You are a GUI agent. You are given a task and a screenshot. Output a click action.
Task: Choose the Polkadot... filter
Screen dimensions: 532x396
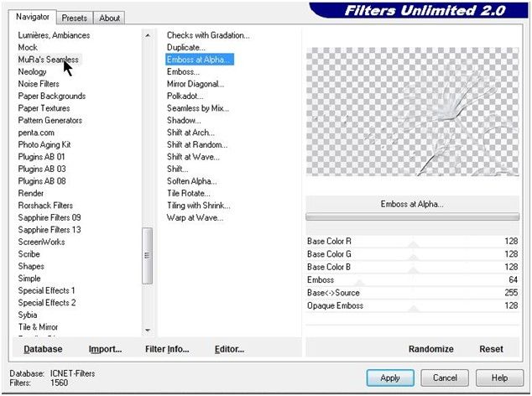point(185,96)
